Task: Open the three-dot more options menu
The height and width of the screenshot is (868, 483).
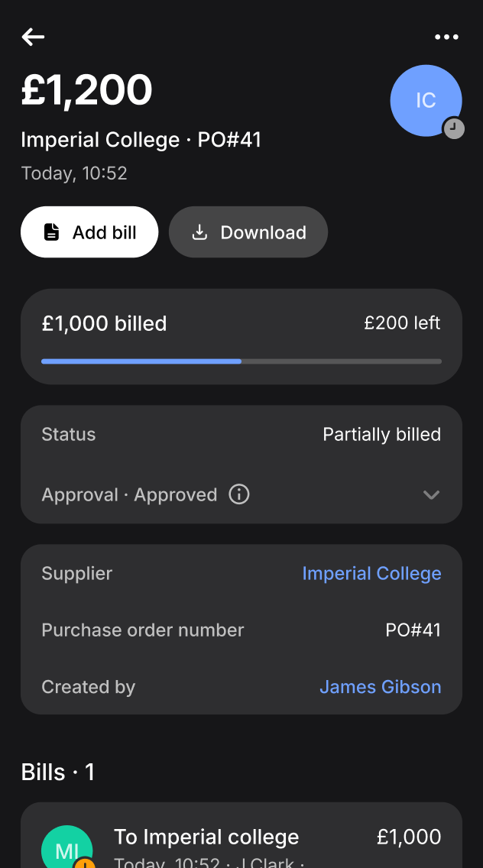Action: click(x=446, y=37)
